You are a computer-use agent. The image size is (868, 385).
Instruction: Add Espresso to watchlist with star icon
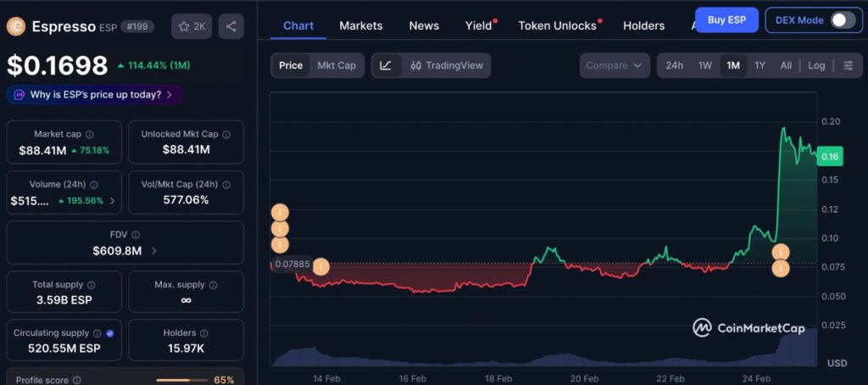[192, 26]
